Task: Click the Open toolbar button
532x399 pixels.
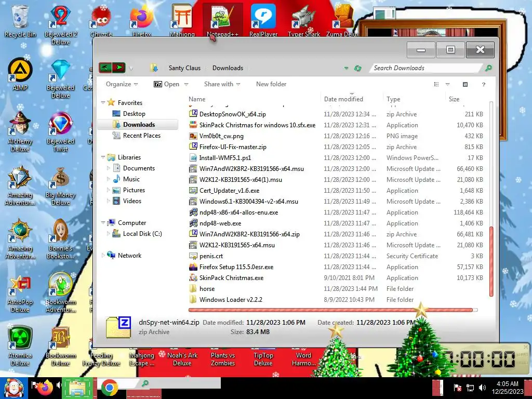Action: click(167, 84)
